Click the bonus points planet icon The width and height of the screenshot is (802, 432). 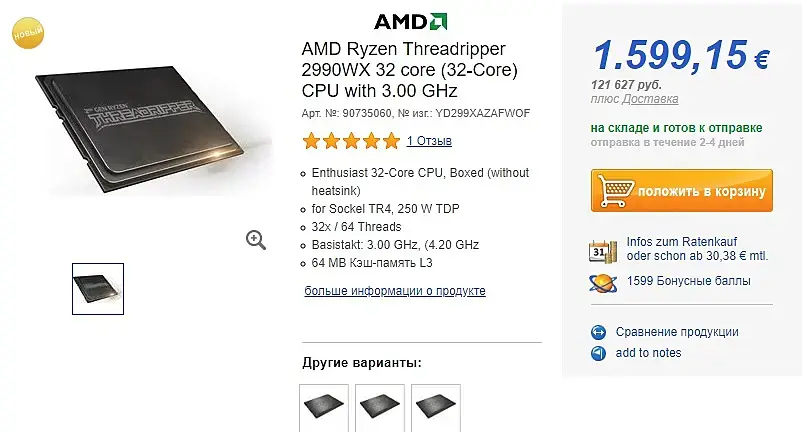coord(602,283)
